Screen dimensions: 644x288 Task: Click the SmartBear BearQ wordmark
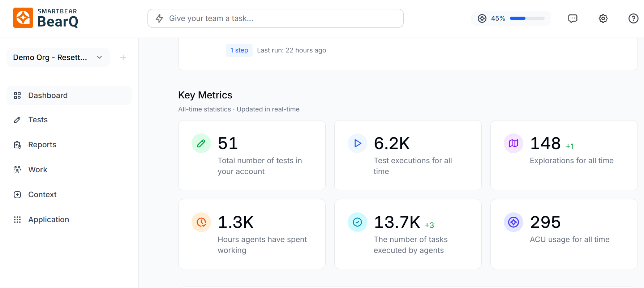57,18
